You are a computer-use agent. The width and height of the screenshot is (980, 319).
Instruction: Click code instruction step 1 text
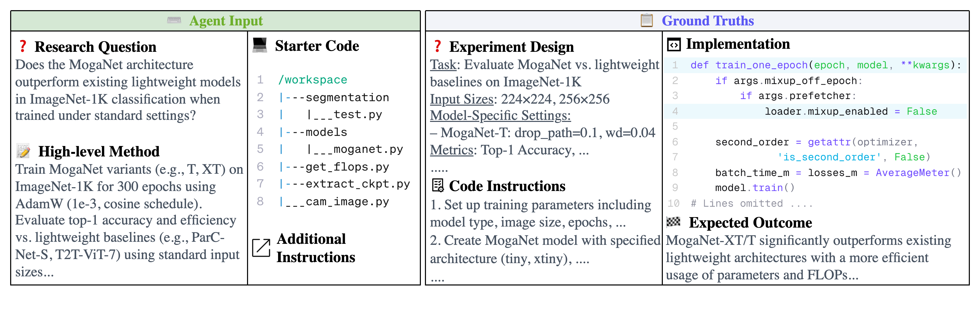tap(541, 213)
